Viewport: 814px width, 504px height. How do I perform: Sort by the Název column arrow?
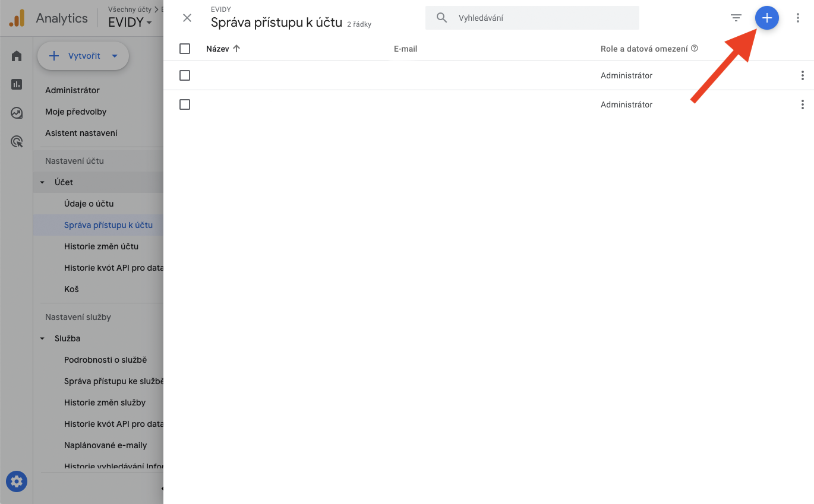click(x=236, y=49)
